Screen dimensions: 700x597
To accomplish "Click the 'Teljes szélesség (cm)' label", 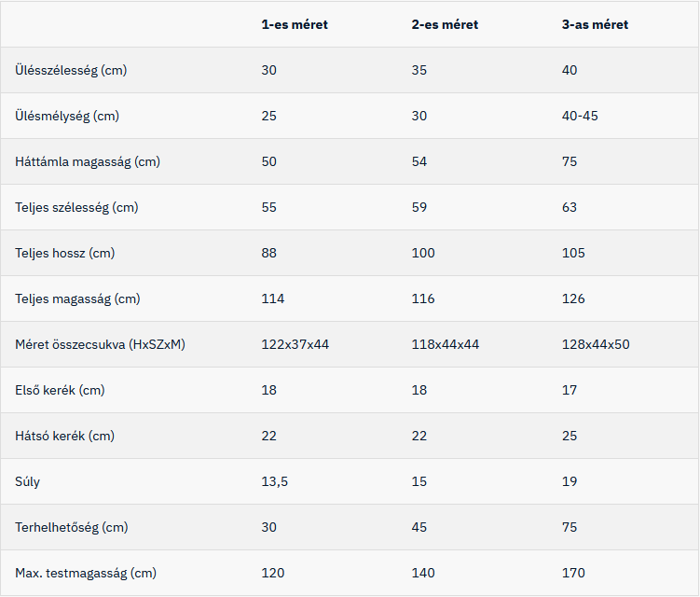I will point(76,207).
